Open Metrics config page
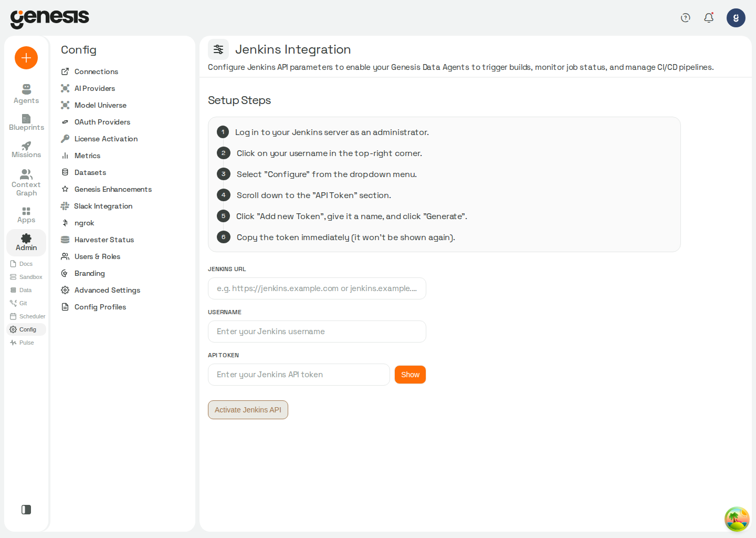The height and width of the screenshot is (538, 756). [x=81, y=156]
